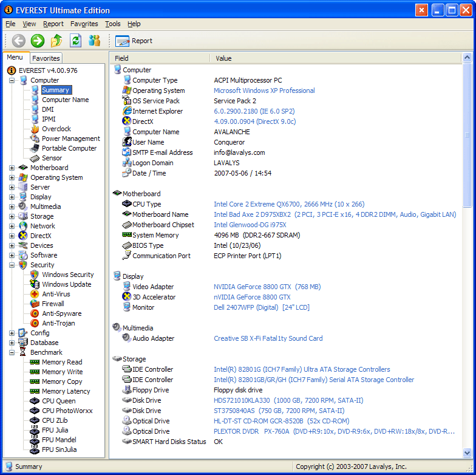Click the users icon in toolbar
The height and width of the screenshot is (475, 476).
point(94,41)
